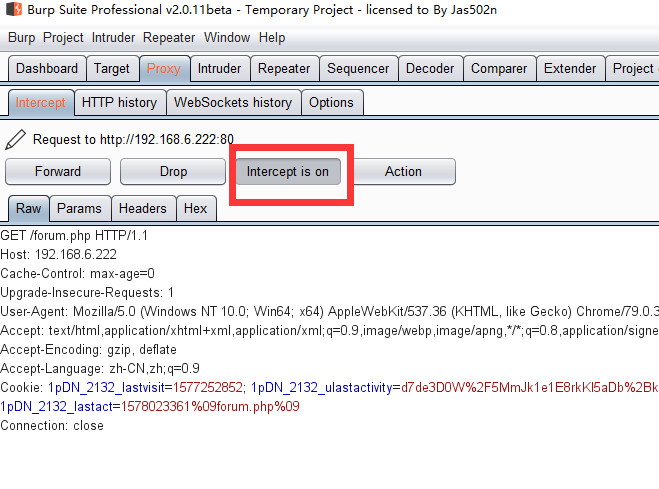
Task: Click the User-Agent header line
Action: click(x=330, y=312)
